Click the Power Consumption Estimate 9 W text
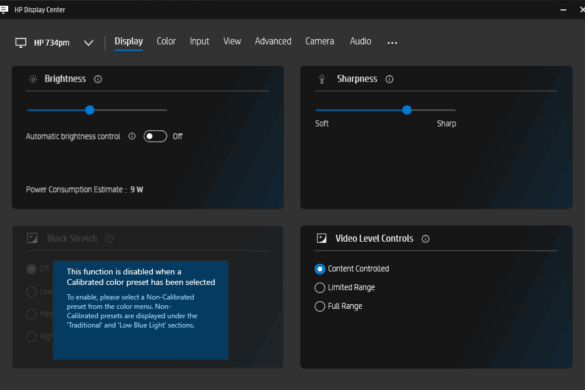The width and height of the screenshot is (585, 390). coord(84,190)
